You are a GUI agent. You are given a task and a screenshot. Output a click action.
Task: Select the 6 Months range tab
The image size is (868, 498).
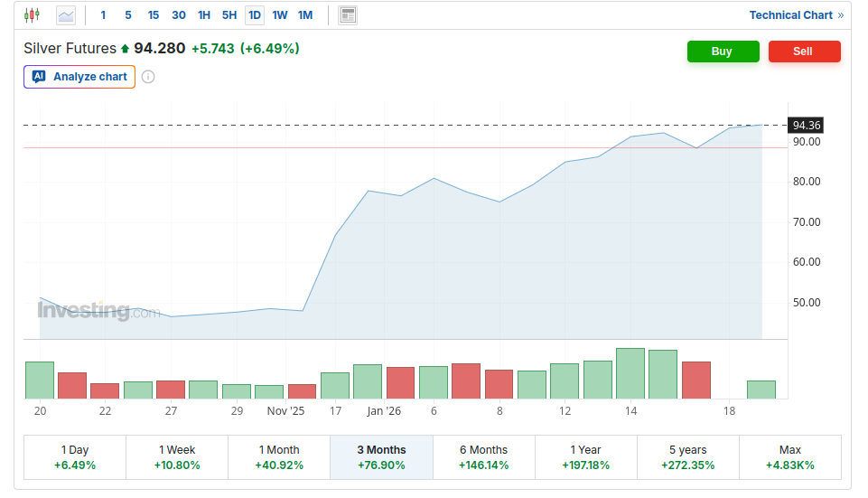click(x=484, y=457)
